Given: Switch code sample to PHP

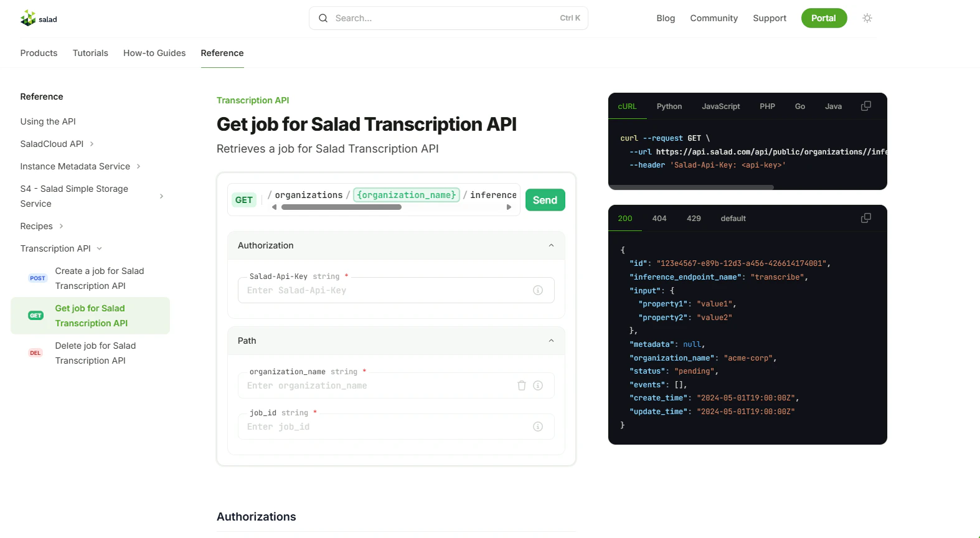Looking at the screenshot, I should point(767,106).
